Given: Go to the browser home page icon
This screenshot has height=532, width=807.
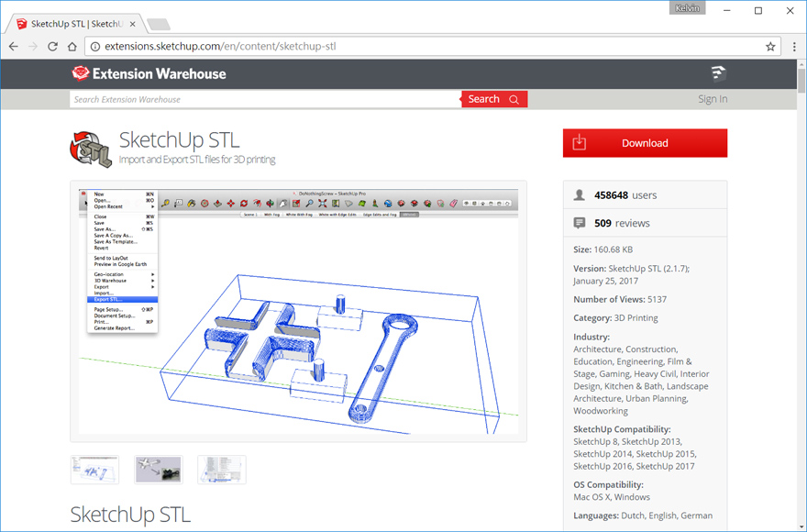Looking at the screenshot, I should (x=72, y=47).
